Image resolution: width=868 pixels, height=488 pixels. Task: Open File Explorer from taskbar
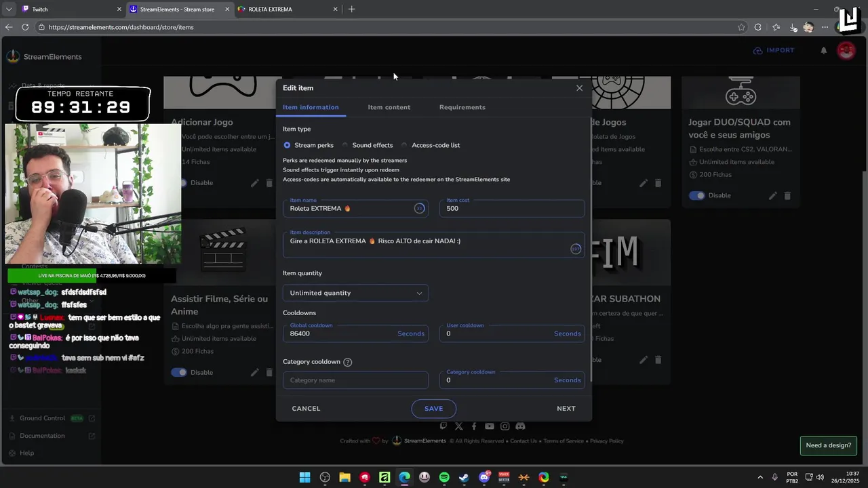(344, 477)
